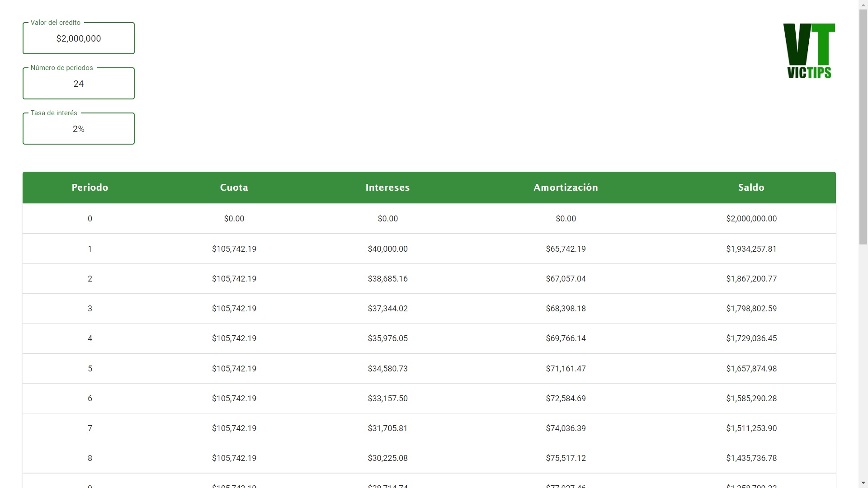The image size is (868, 488).
Task: Click the cuota value in row 5
Action: [234, 368]
